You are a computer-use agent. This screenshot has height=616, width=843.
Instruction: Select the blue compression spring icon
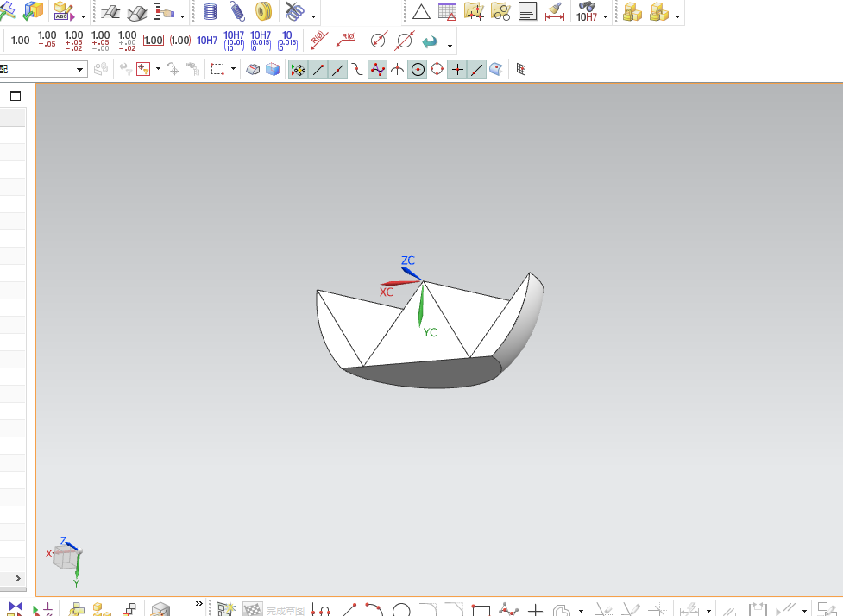[x=211, y=11]
